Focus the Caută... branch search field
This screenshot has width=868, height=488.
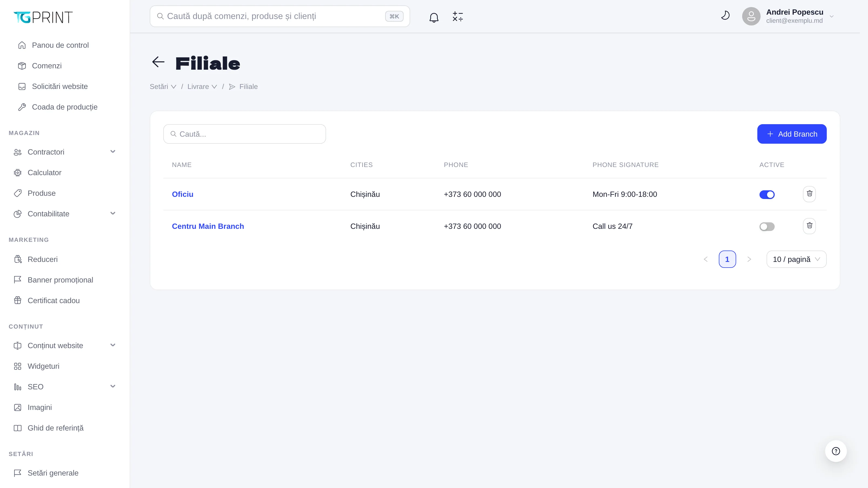point(245,134)
